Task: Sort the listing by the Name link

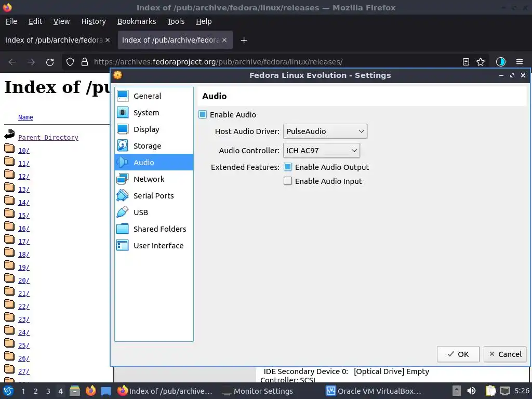Action: [25, 117]
